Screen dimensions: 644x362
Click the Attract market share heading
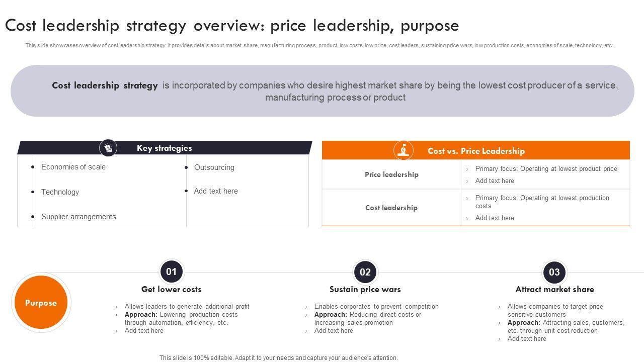554,289
